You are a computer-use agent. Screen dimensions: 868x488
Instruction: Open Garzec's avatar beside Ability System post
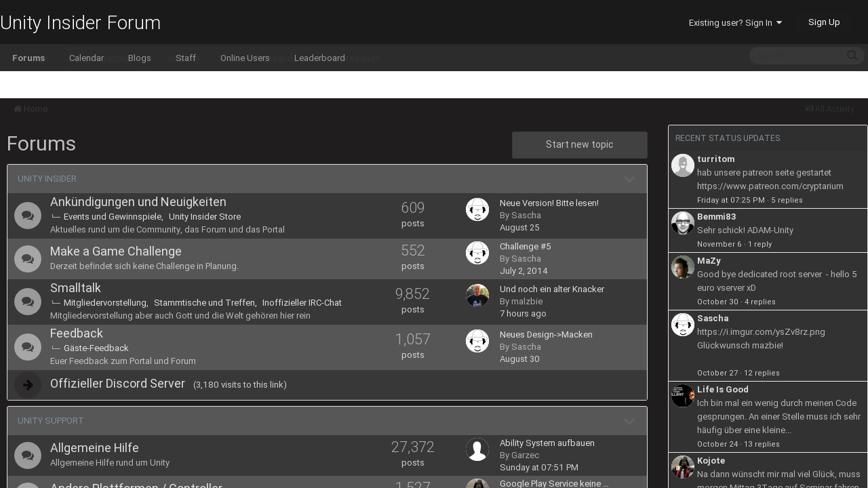coord(477,449)
